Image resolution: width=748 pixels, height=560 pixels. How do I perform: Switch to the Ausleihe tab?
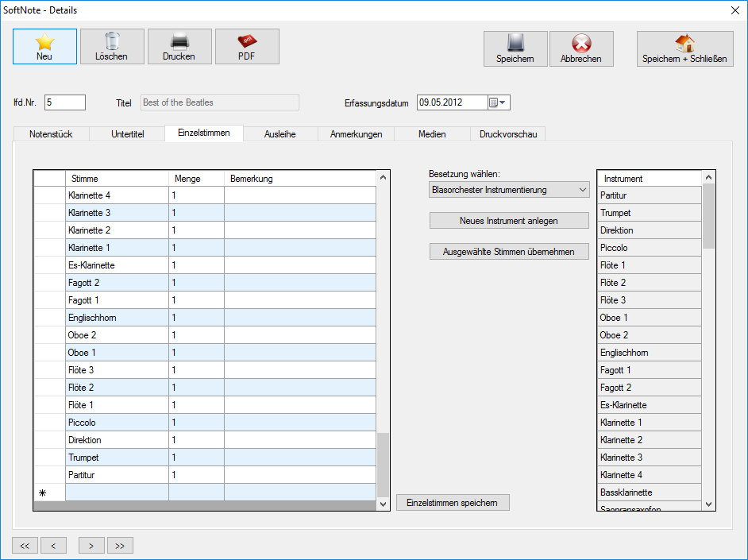point(280,134)
